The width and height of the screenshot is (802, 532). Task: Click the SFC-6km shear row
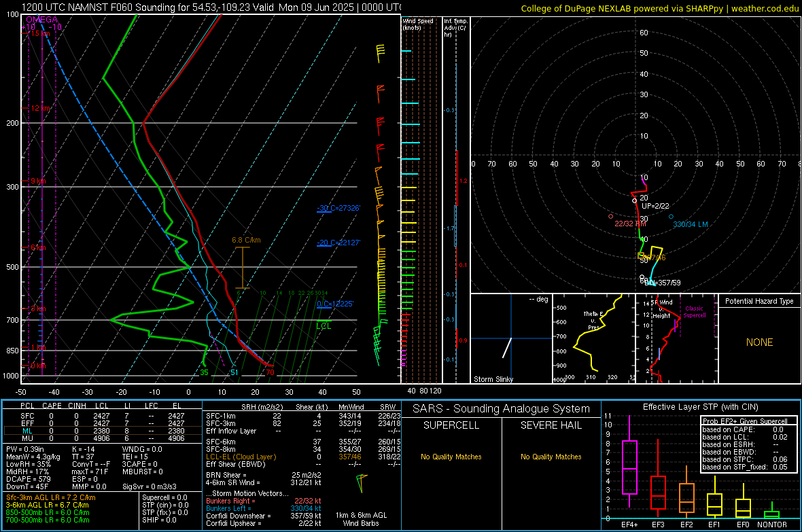coord(303,442)
